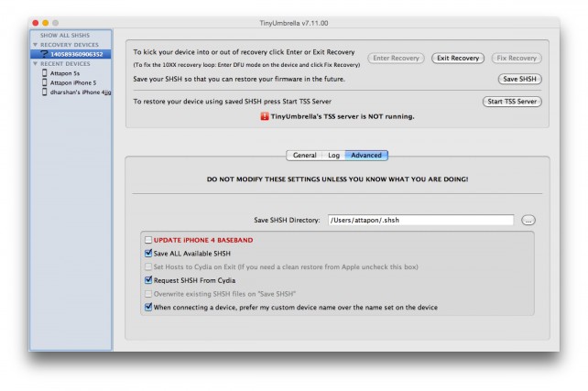Disable Request SHSH From Cydia option
The height and width of the screenshot is (391, 588).
[148, 280]
